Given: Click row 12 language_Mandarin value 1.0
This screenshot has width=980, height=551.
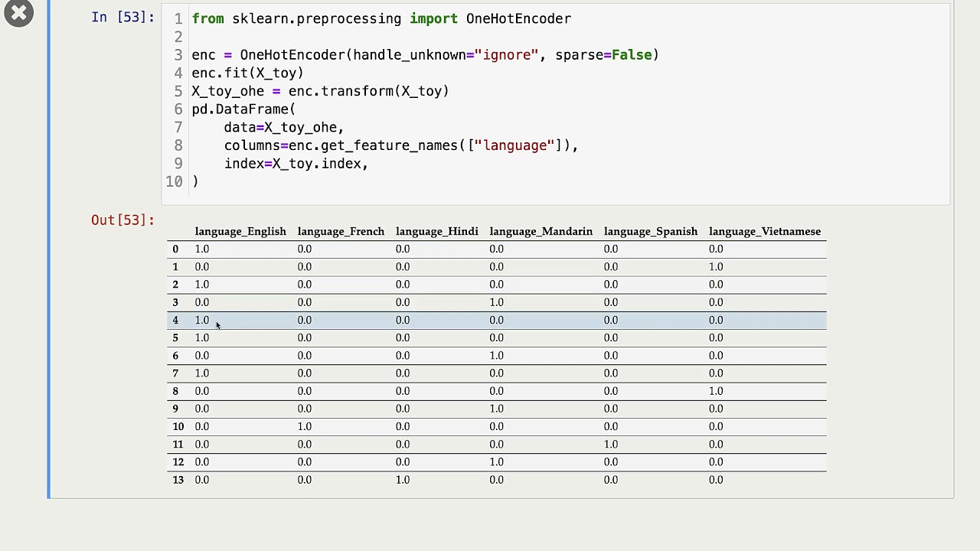Looking at the screenshot, I should pyautogui.click(x=497, y=462).
